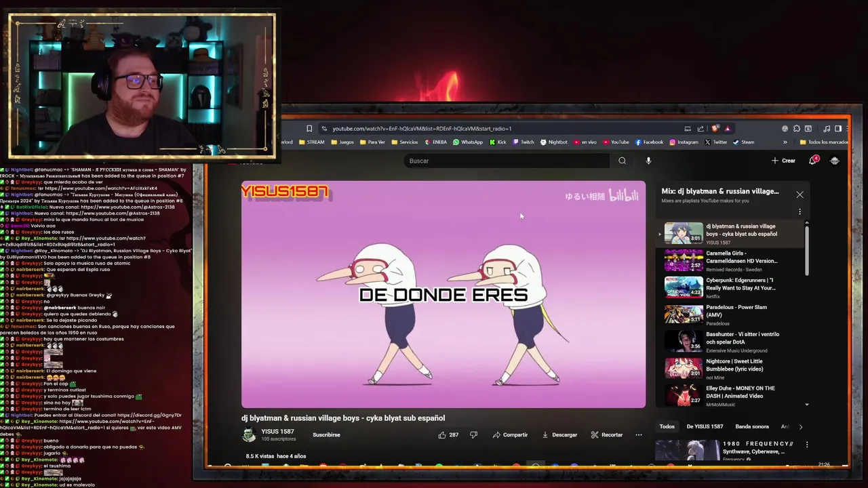
Task: Click the YouTube search magnifier button
Action: pos(622,161)
